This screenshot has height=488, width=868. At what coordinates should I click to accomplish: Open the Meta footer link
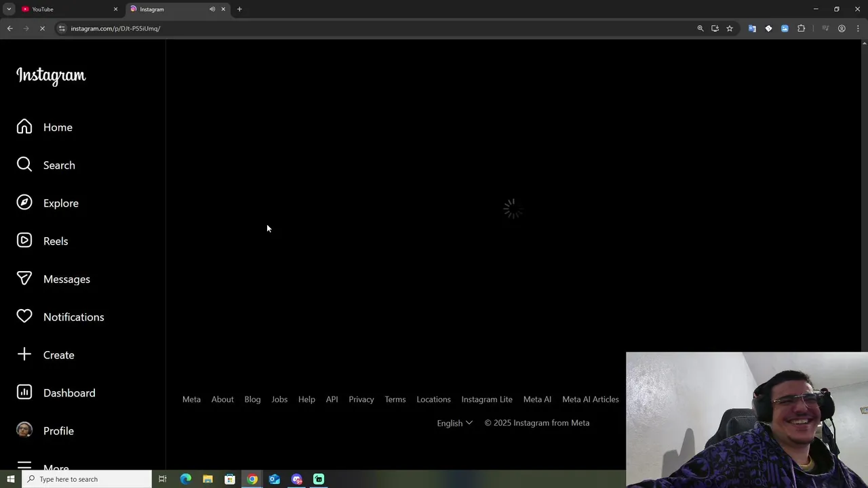tap(191, 399)
